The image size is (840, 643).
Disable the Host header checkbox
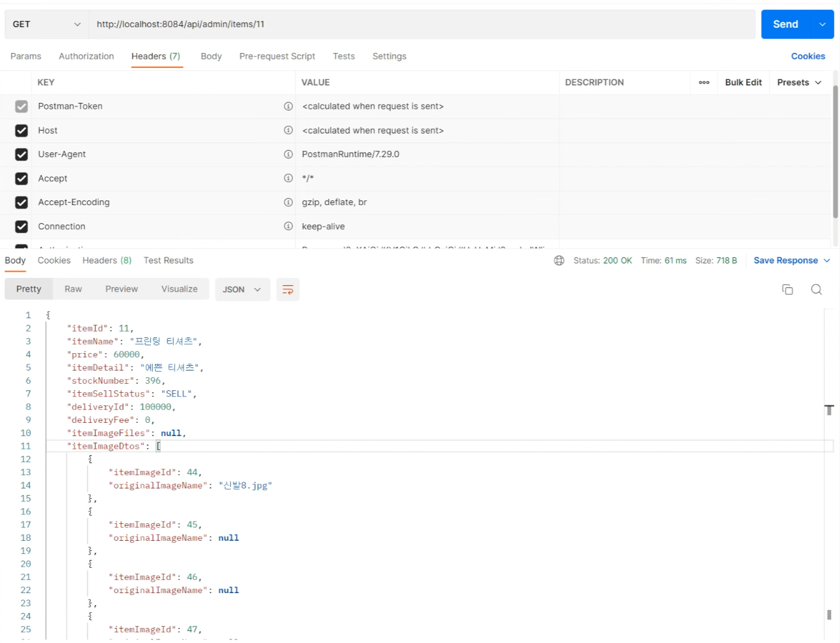[22, 131]
